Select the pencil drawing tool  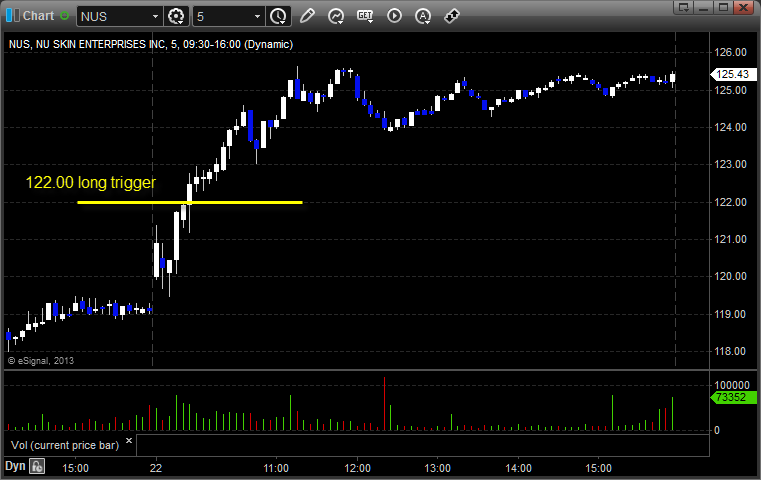[x=307, y=16]
